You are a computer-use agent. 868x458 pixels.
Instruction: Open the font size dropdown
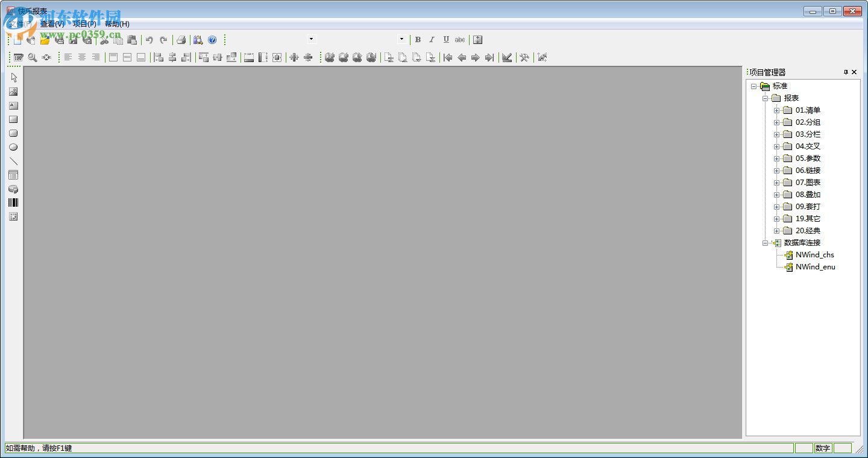click(401, 39)
